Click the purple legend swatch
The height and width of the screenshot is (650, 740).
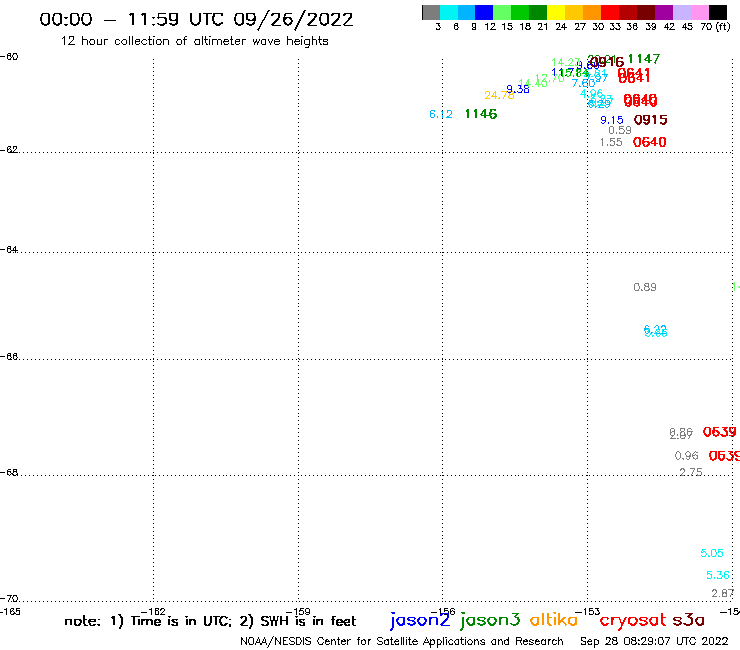(x=664, y=12)
